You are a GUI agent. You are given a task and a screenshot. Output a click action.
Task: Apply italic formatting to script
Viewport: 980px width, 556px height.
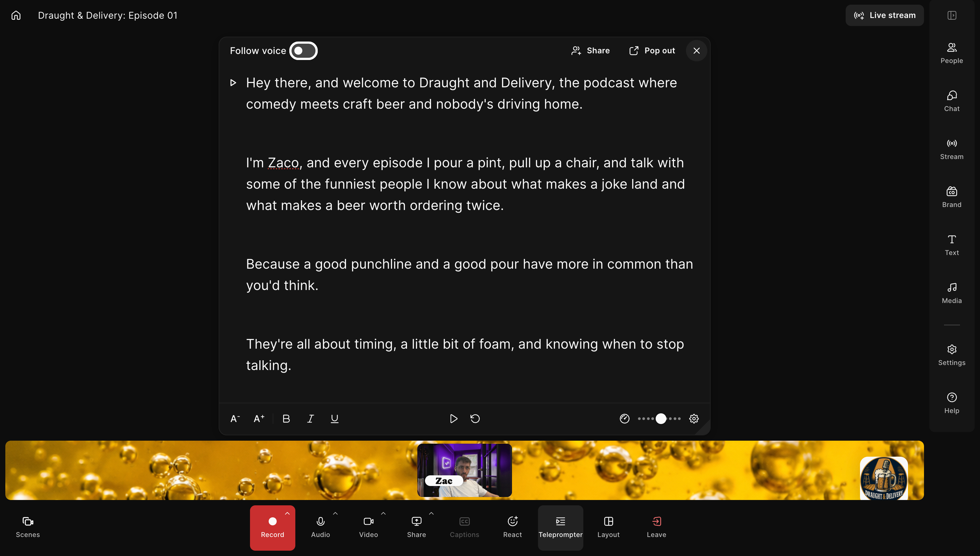[310, 419]
